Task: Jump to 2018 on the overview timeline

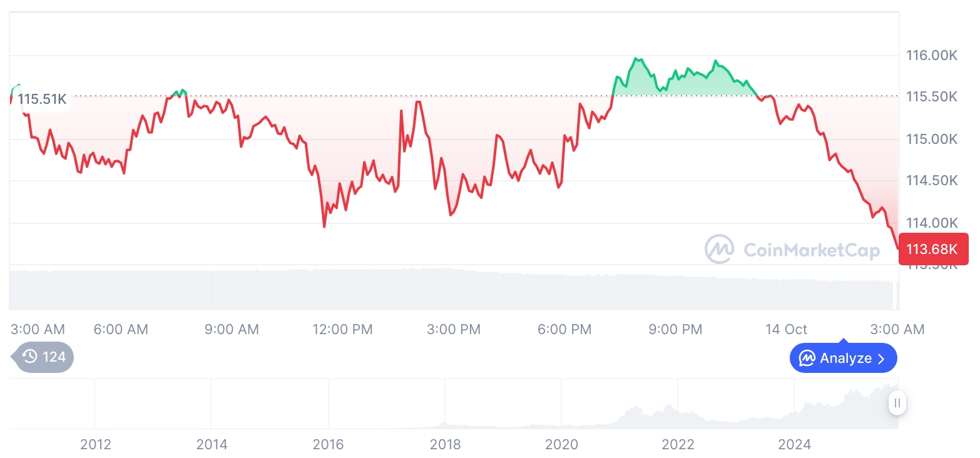Action: pos(445,445)
